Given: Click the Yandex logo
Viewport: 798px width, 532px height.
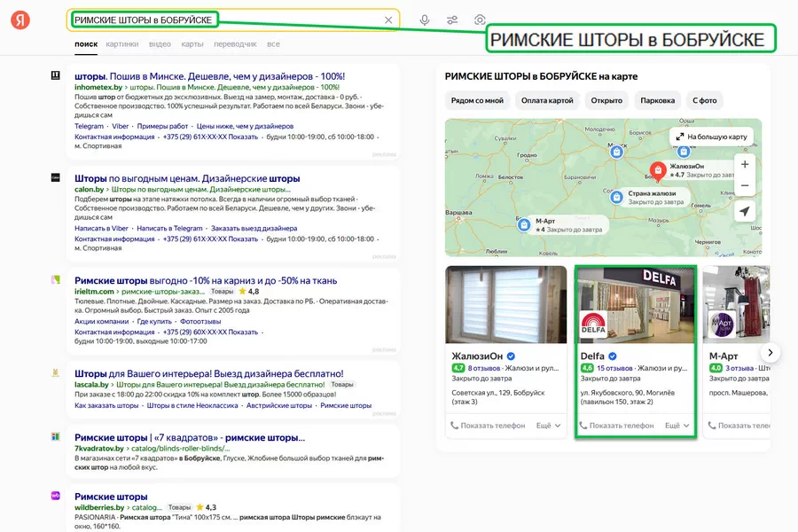Looking at the screenshot, I should pyautogui.click(x=20, y=20).
